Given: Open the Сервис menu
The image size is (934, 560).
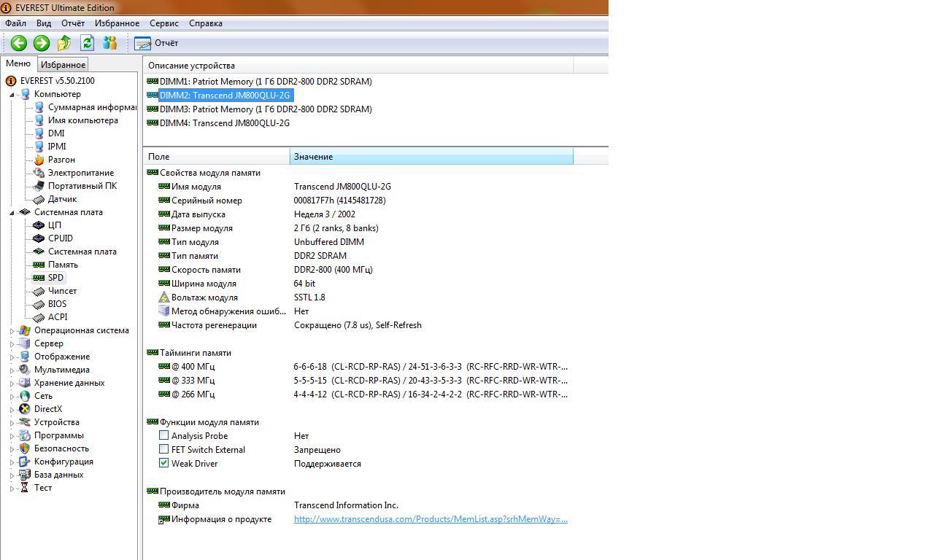Looking at the screenshot, I should [x=164, y=23].
